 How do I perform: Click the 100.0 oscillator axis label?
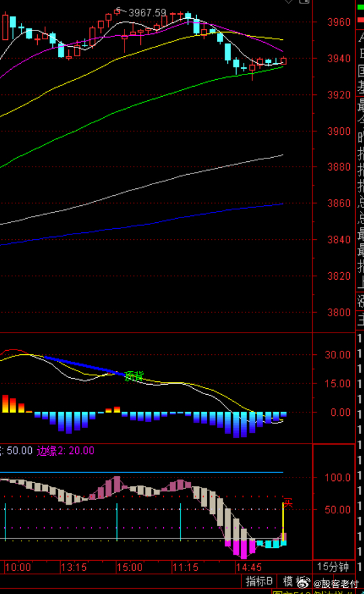coord(338,478)
